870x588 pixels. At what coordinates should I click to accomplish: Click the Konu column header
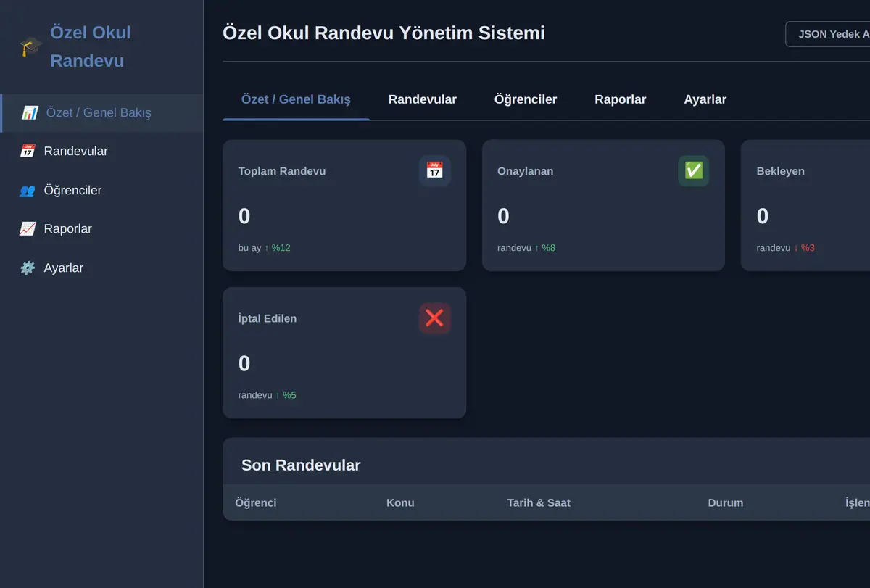400,502
